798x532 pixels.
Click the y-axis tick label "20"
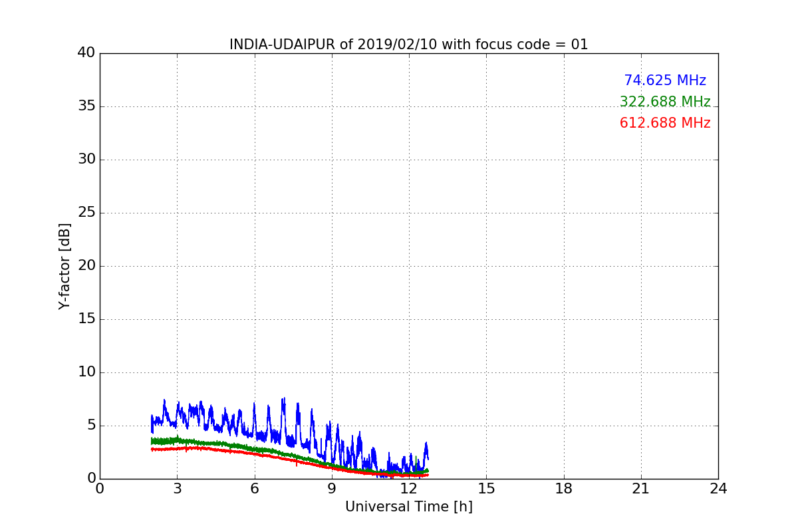coord(86,266)
